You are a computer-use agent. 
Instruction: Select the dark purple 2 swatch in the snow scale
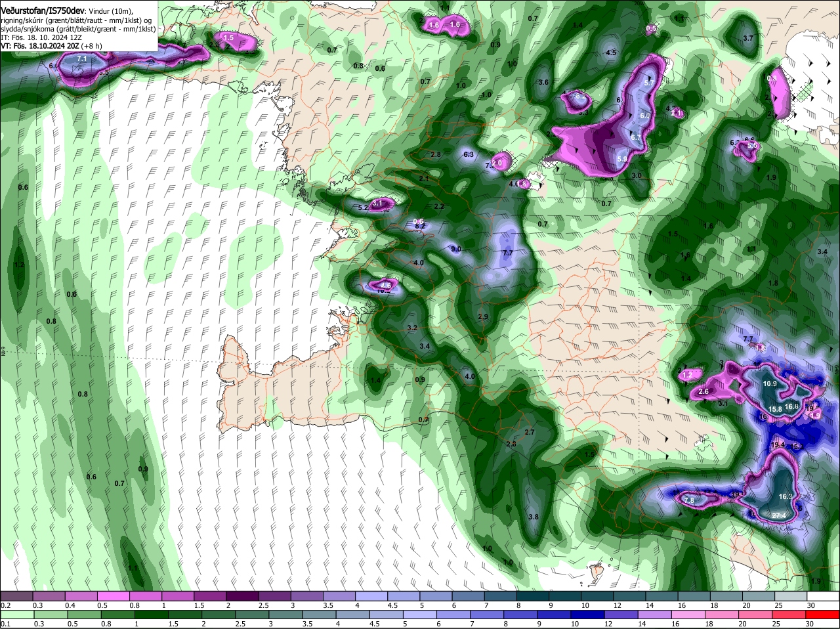pos(241,596)
